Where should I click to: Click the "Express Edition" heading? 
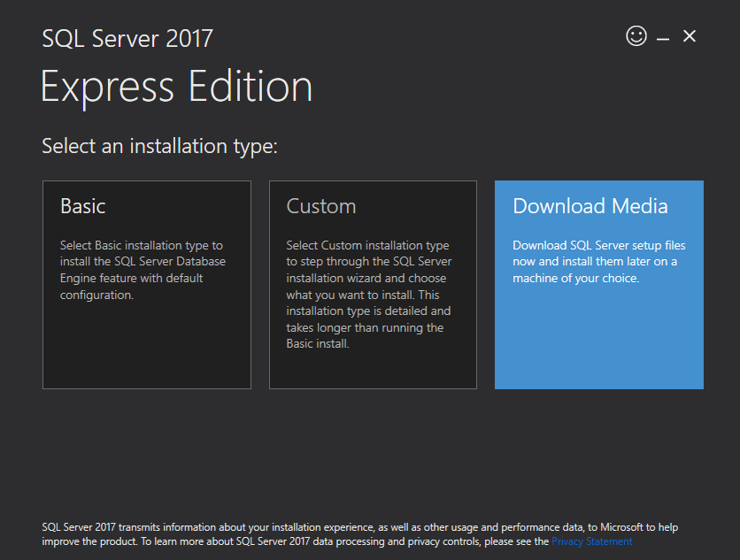click(x=177, y=88)
